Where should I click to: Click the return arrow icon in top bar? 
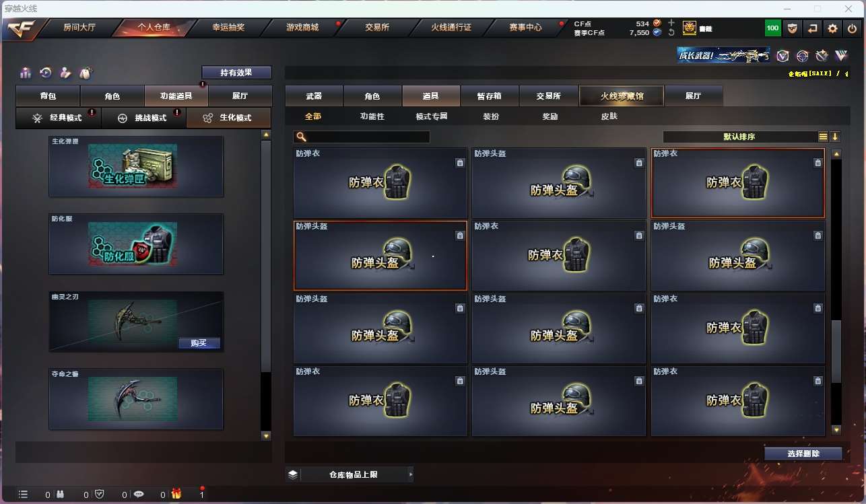pos(813,28)
